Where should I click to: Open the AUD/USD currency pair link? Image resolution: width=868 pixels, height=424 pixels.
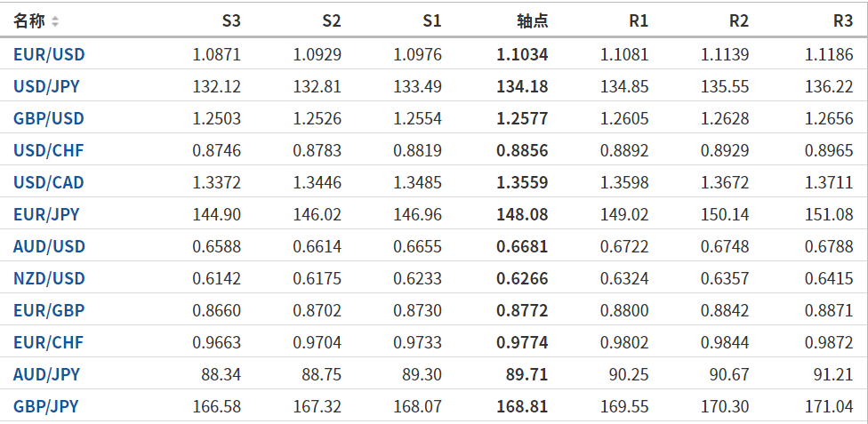coord(49,246)
